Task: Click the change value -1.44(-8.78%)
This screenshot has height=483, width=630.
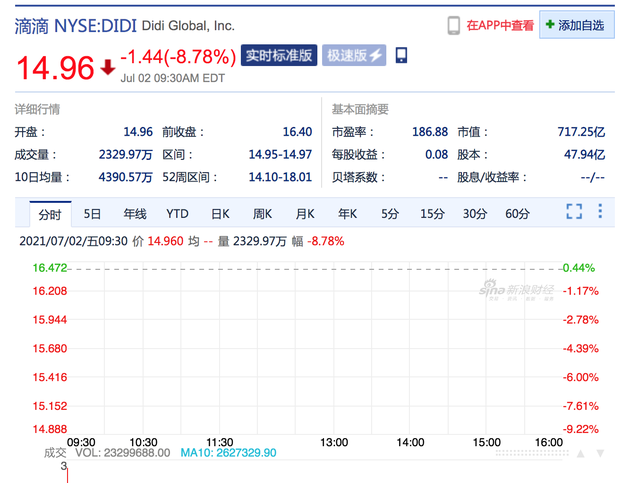Action: (178, 57)
